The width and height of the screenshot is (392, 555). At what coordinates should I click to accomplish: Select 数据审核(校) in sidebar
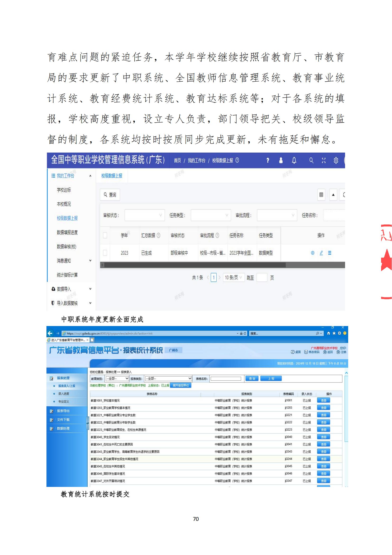66,247
